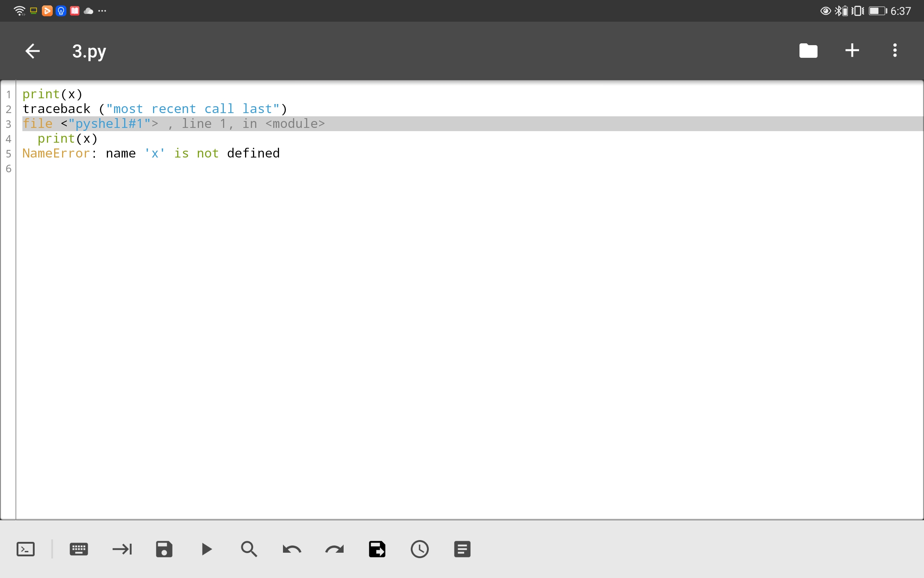This screenshot has height=578, width=924.
Task: Click the cloud notification icon
Action: coord(88,11)
